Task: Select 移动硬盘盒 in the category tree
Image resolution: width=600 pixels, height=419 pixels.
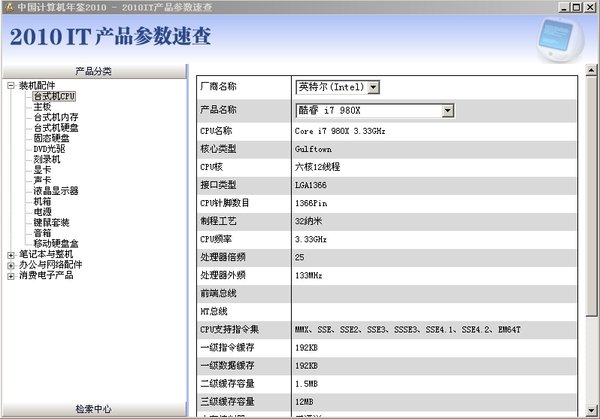Action: (x=56, y=243)
